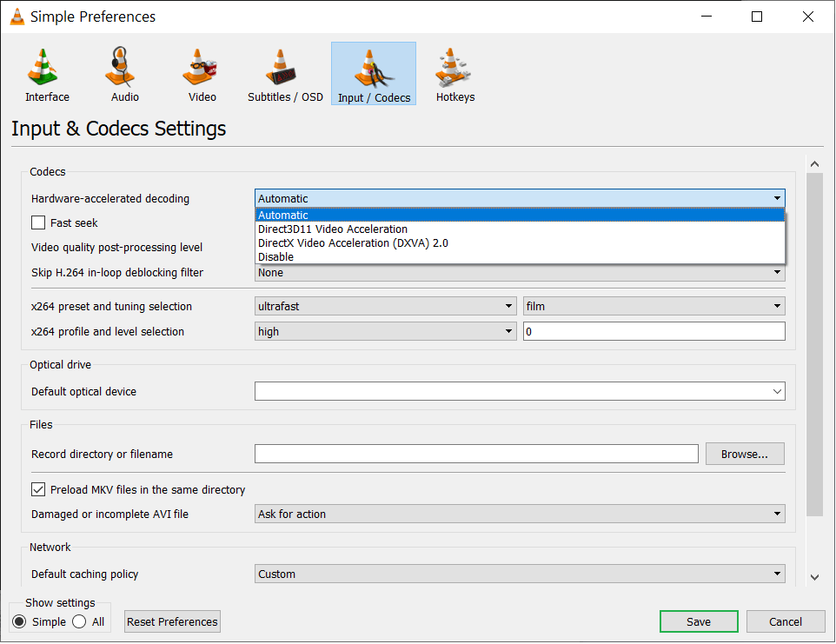Open Damaged or incomplete AVI file dropdown
Image resolution: width=836 pixels, height=644 pixels.
[x=520, y=515]
